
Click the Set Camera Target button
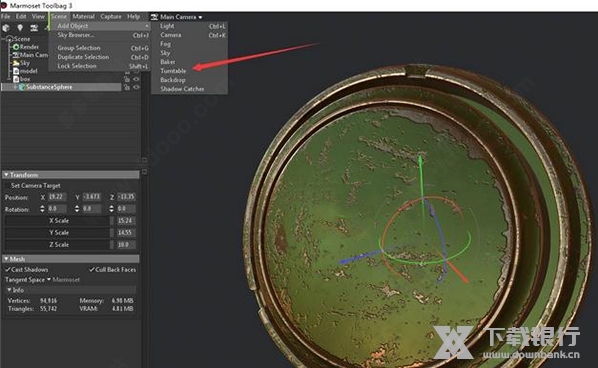pos(36,186)
